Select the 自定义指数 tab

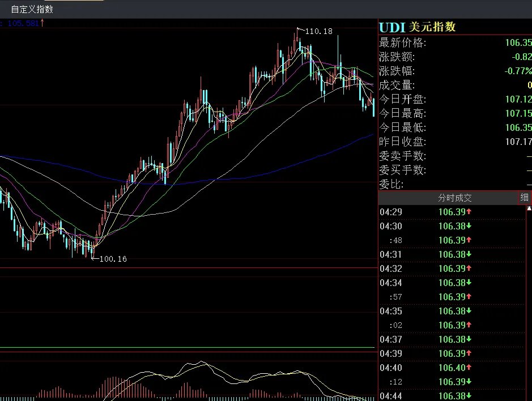click(x=31, y=8)
